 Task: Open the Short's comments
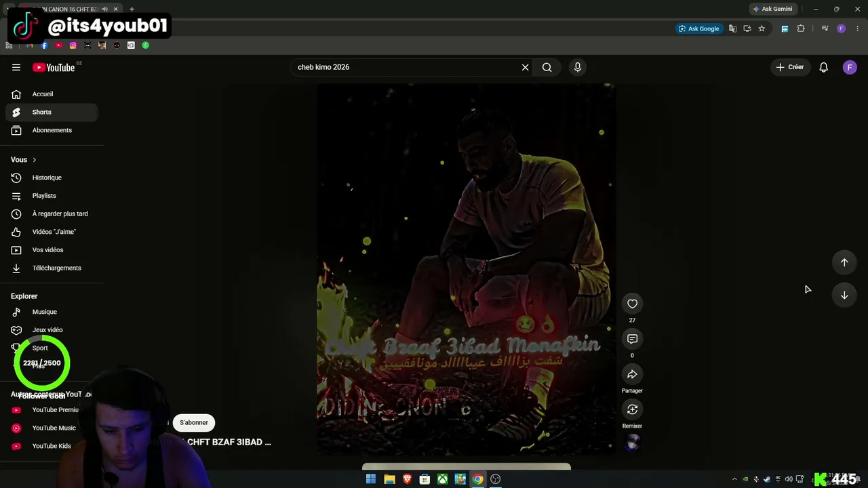click(632, 339)
